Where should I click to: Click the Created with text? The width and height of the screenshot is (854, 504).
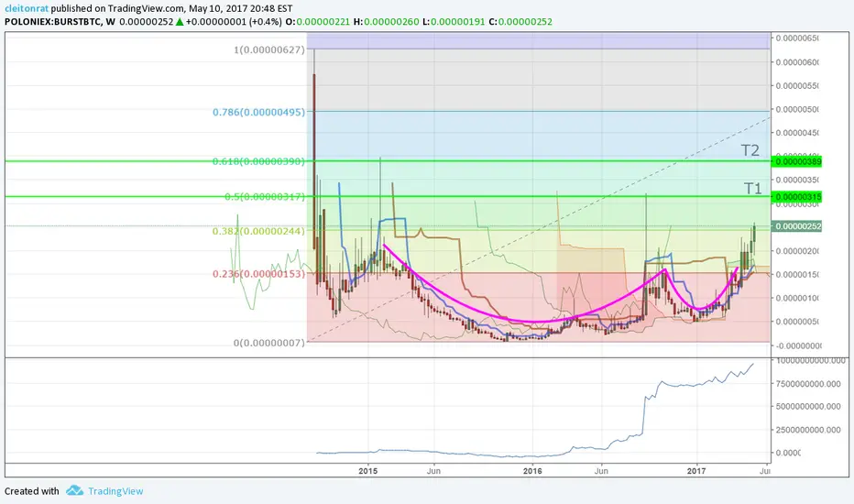click(31, 491)
